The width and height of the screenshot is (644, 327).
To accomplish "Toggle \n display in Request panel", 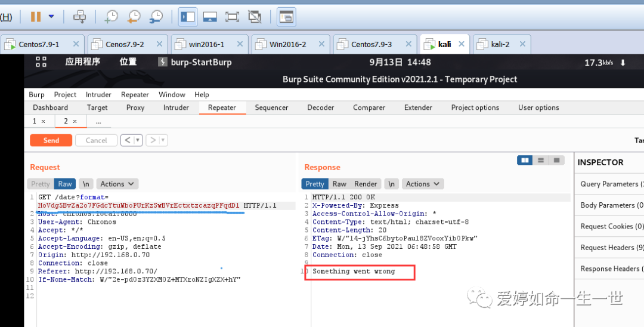I will (x=86, y=184).
